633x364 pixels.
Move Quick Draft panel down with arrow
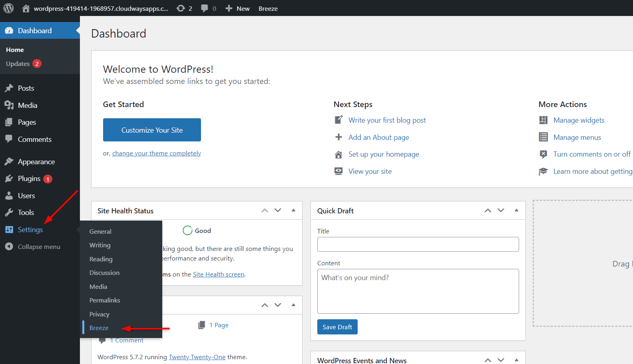[x=501, y=211]
